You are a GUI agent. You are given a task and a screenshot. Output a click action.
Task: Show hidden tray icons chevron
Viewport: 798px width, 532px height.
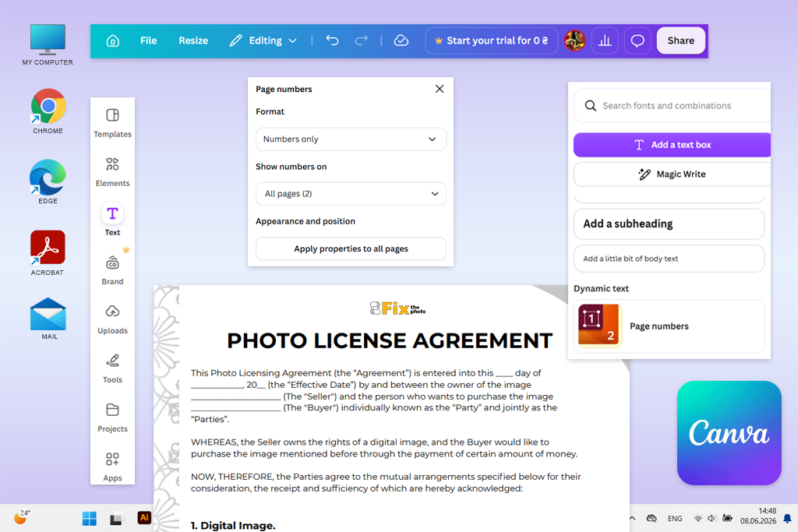[x=632, y=518]
